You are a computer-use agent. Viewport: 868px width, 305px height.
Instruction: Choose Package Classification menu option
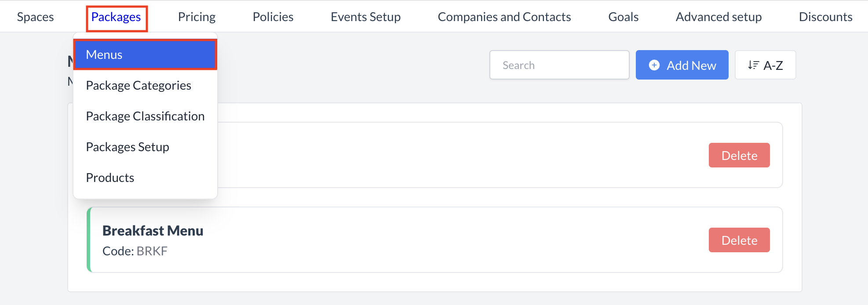pos(145,116)
